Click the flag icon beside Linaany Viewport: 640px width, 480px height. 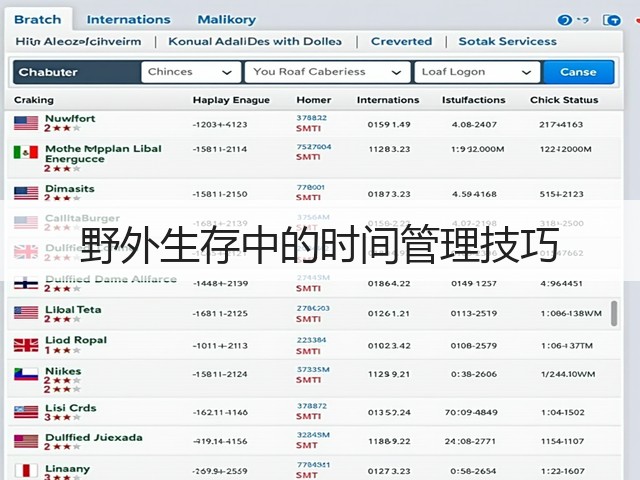coord(26,471)
